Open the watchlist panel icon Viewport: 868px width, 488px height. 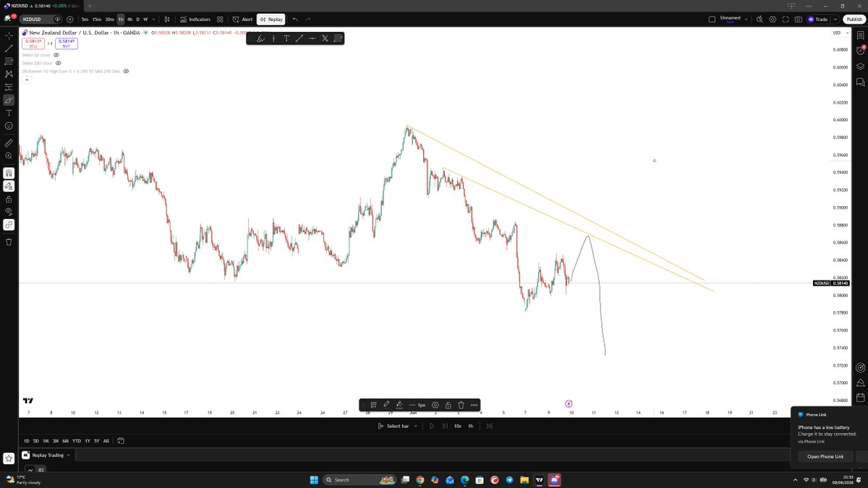click(860, 35)
